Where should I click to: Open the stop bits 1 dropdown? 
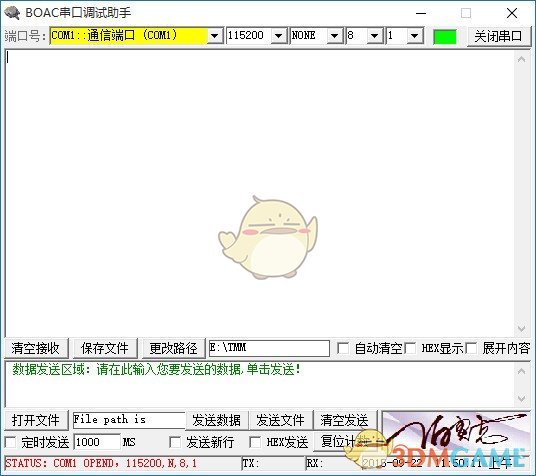(x=414, y=36)
